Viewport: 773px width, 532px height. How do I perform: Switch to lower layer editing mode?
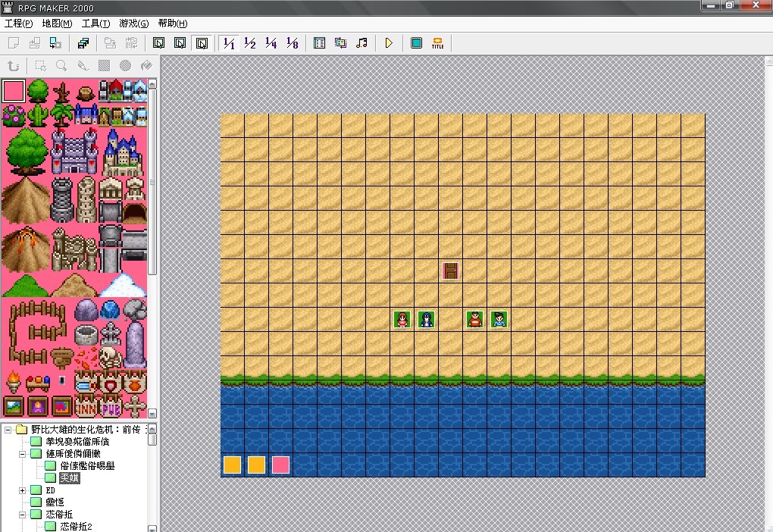[158, 43]
